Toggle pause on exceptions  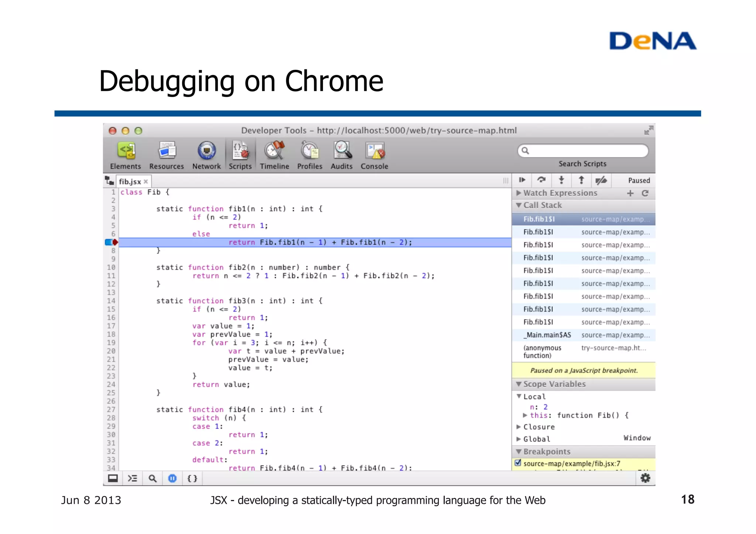point(172,478)
